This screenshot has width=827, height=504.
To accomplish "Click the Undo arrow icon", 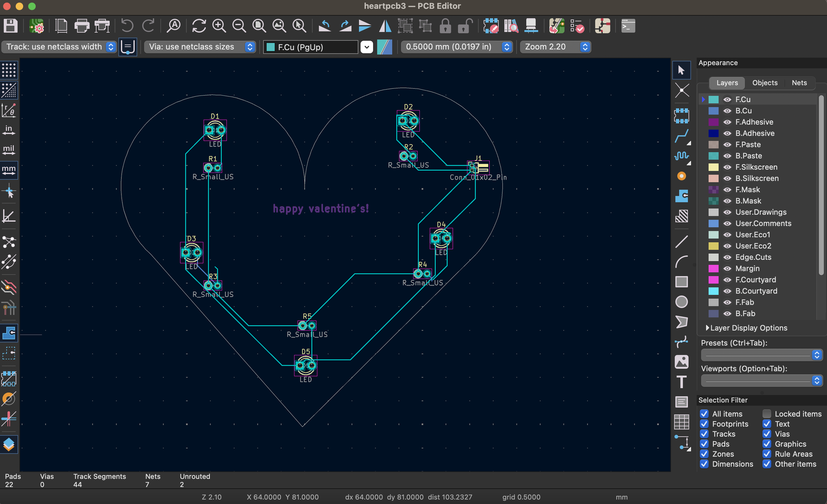I will pos(127,26).
